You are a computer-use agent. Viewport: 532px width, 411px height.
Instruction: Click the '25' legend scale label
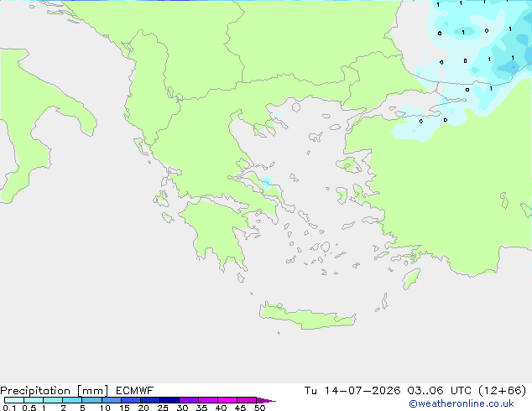163,408
